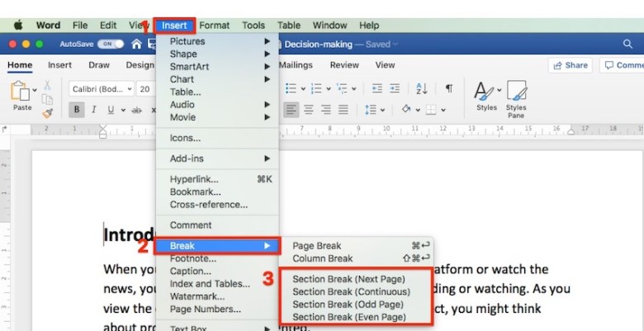Click the Paste clipboard icon
The width and height of the screenshot is (644, 331).
pyautogui.click(x=20, y=91)
